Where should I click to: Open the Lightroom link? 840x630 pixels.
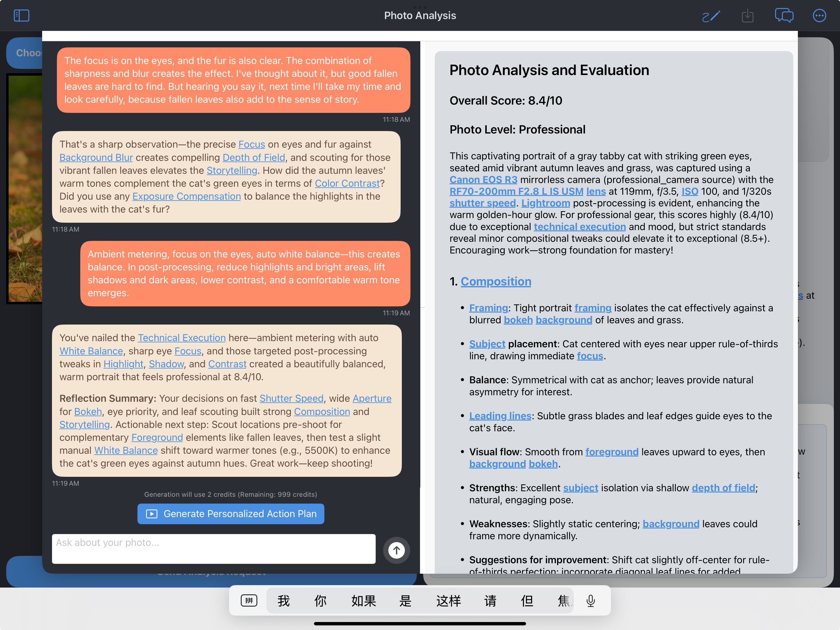[546, 203]
